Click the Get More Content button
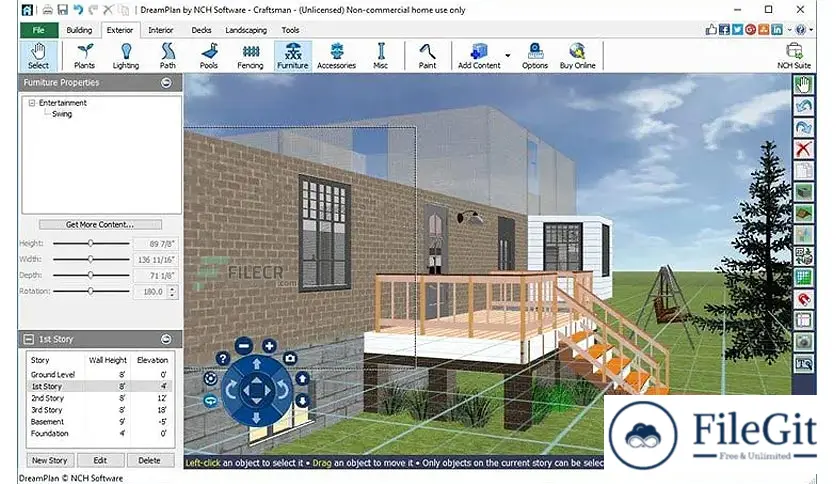Screen dimensions: 836x484 tap(100, 224)
